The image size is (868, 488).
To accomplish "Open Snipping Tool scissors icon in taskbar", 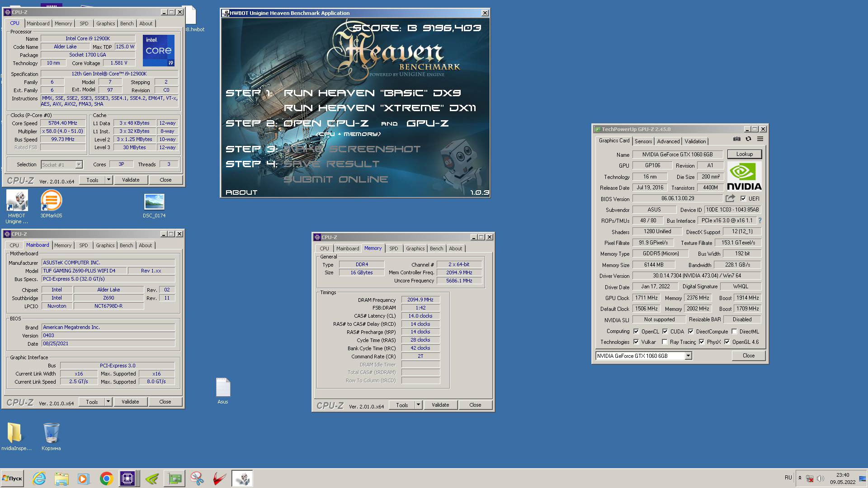I will click(x=197, y=479).
